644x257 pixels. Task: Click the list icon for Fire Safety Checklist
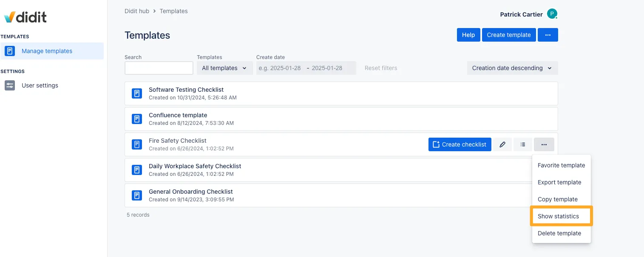click(523, 144)
